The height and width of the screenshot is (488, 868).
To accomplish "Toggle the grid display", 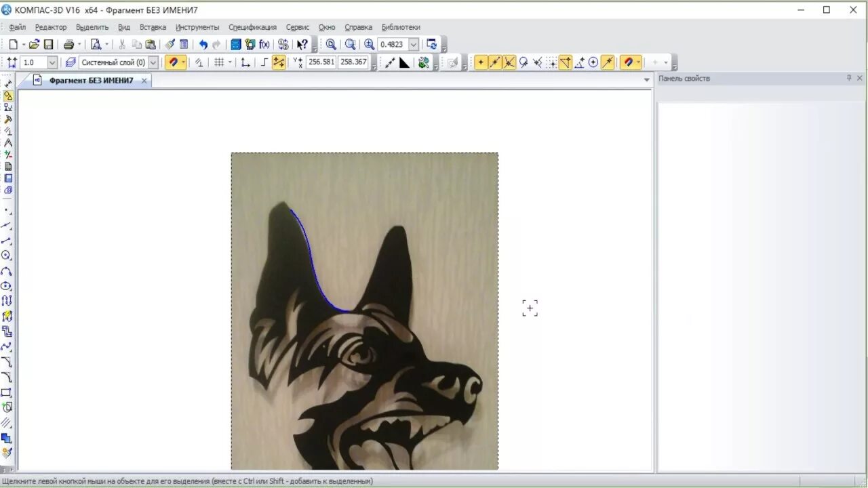I will coord(219,62).
